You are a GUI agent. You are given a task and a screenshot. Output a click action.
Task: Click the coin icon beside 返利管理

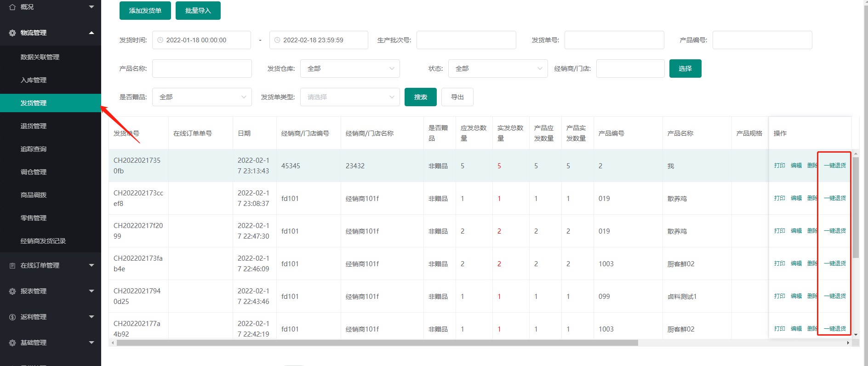(12, 317)
